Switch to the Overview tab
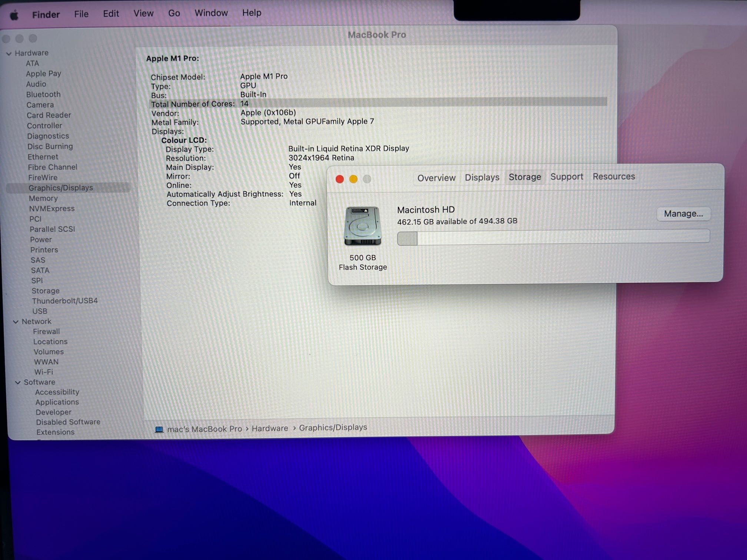 pos(436,178)
